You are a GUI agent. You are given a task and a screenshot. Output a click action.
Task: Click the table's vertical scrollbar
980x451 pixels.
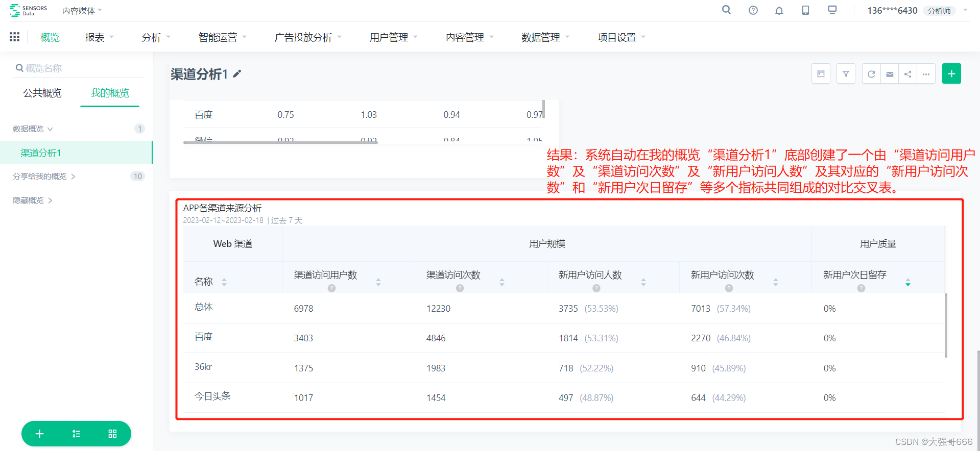[946, 325]
